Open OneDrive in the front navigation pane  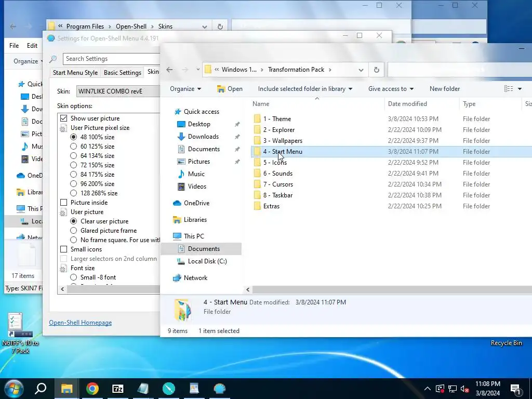coord(196,203)
